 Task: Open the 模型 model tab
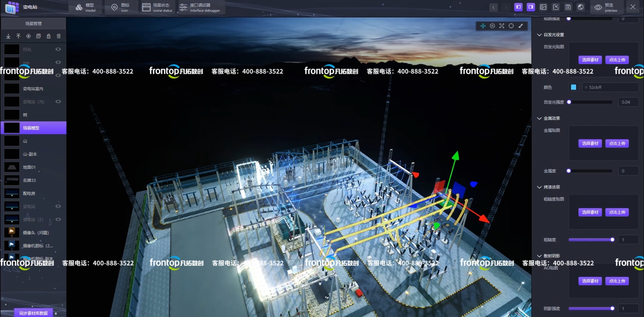pyautogui.click(x=86, y=7)
